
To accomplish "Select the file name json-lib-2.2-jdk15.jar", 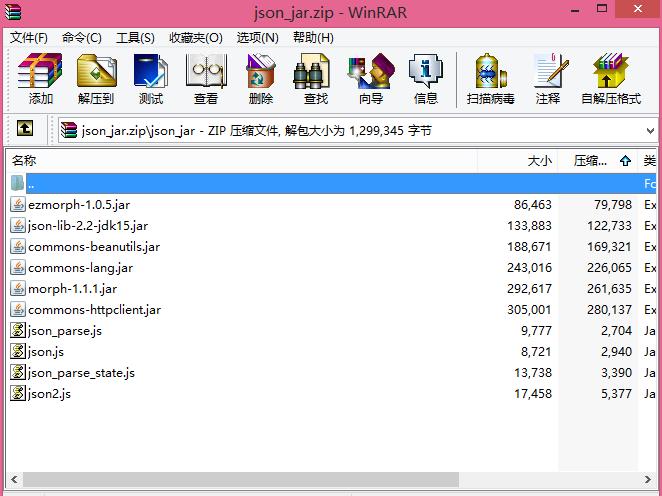I will tap(88, 226).
